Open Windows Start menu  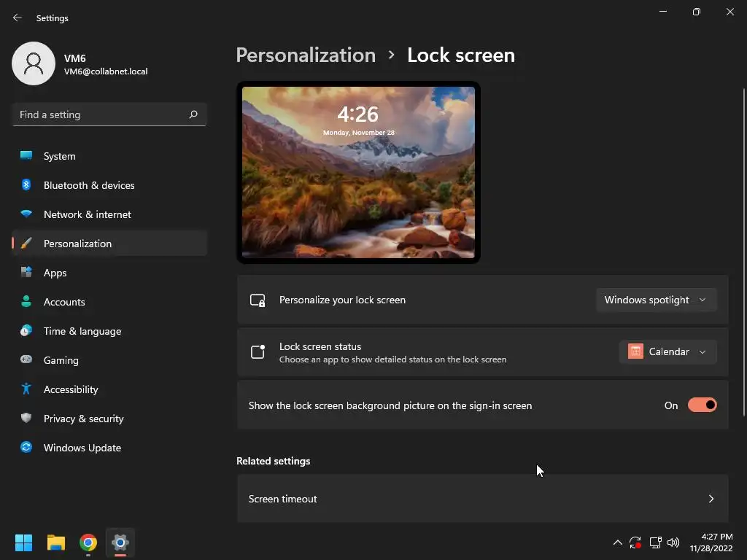click(x=23, y=542)
